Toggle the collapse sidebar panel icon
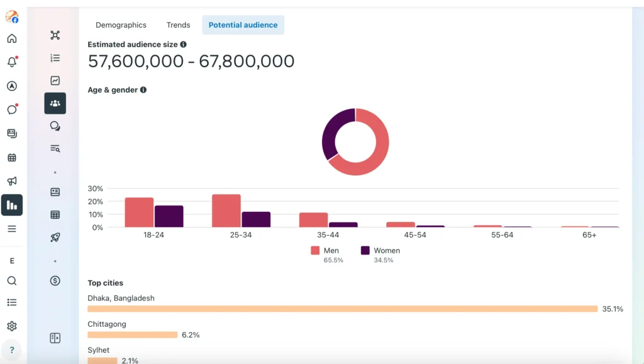644x364 pixels. tap(55, 338)
